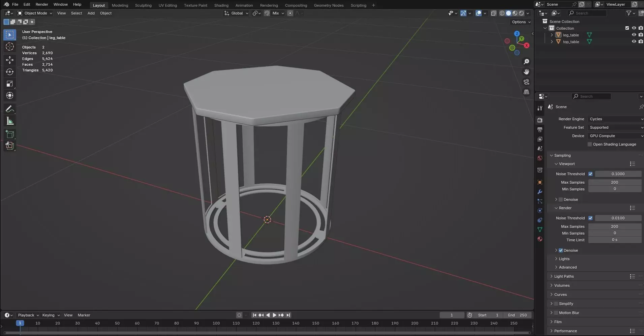This screenshot has height=336, width=644.
Task: Open Feature Set dropdown
Action: pyautogui.click(x=616, y=127)
